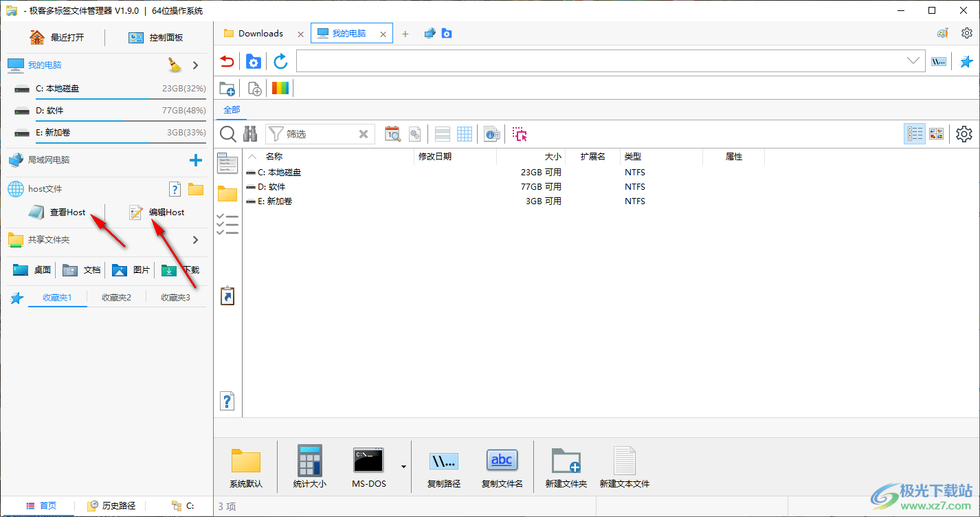Click the rainbow color bar icon
The image size is (980, 517).
280,88
